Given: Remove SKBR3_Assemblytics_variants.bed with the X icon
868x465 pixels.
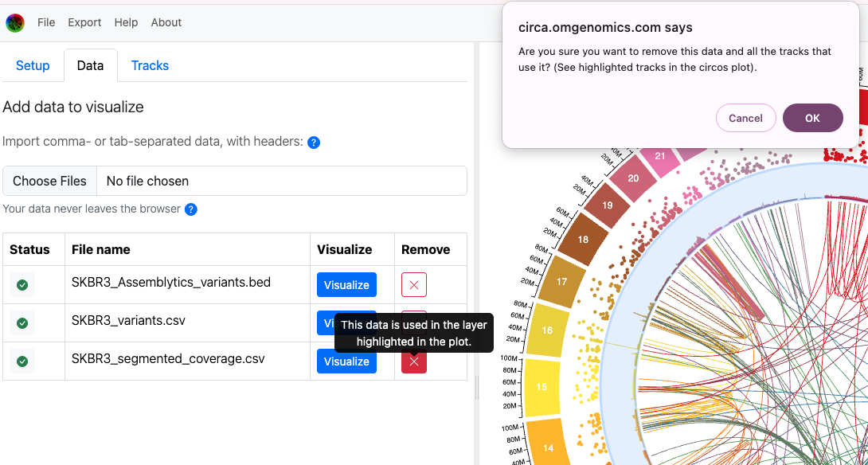Looking at the screenshot, I should coord(414,285).
